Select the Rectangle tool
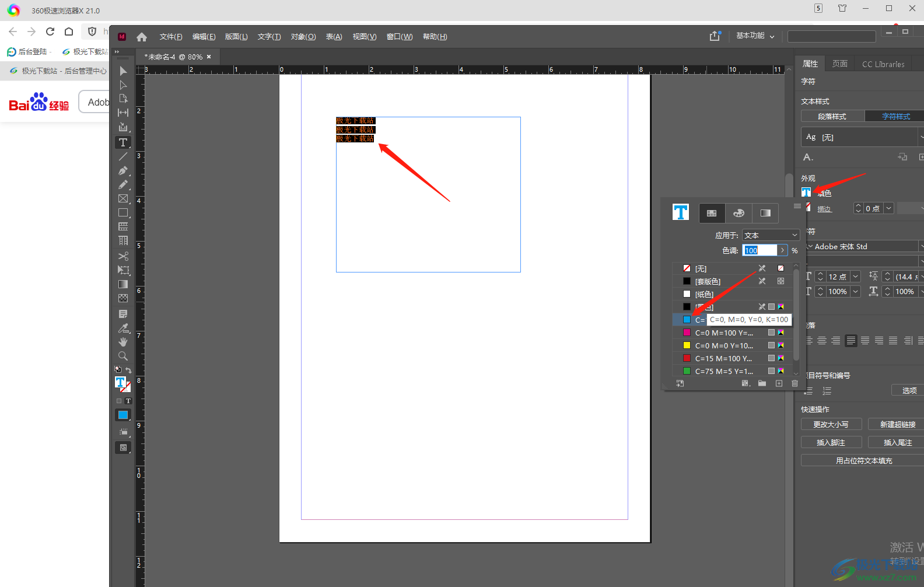Image resolution: width=924 pixels, height=587 pixels. [x=123, y=213]
